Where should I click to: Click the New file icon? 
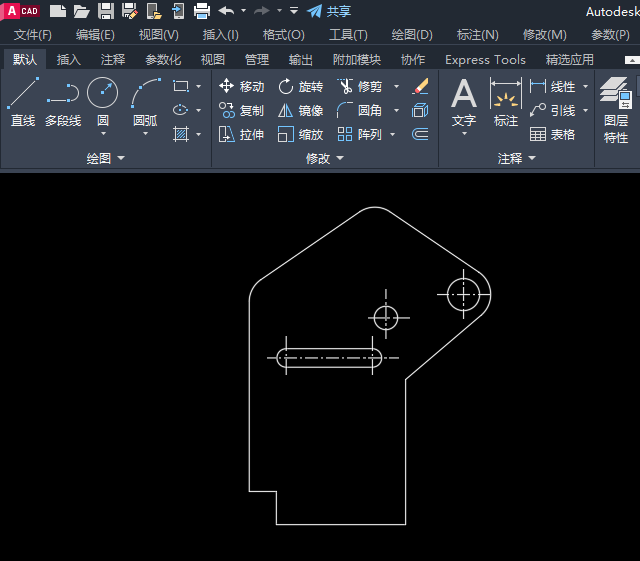[58, 11]
